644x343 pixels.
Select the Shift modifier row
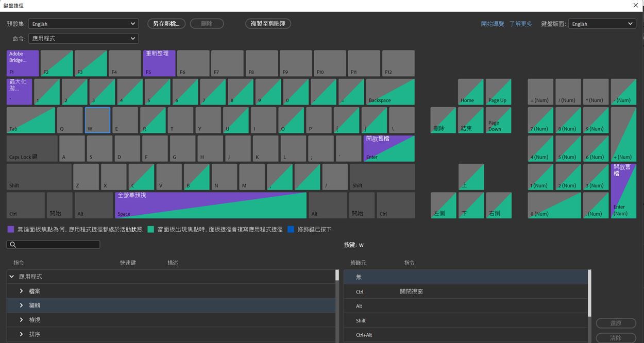click(466, 320)
